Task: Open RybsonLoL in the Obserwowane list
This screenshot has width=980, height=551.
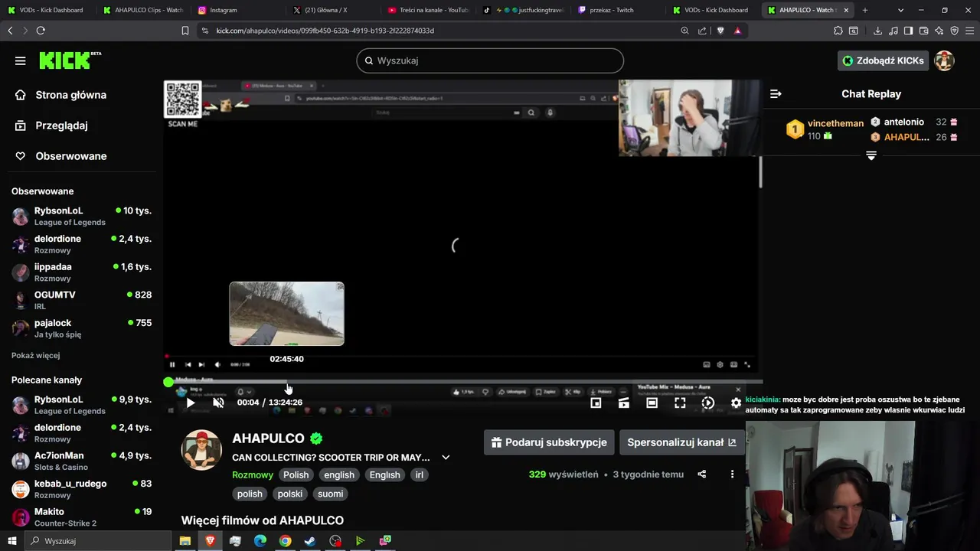Action: point(82,216)
